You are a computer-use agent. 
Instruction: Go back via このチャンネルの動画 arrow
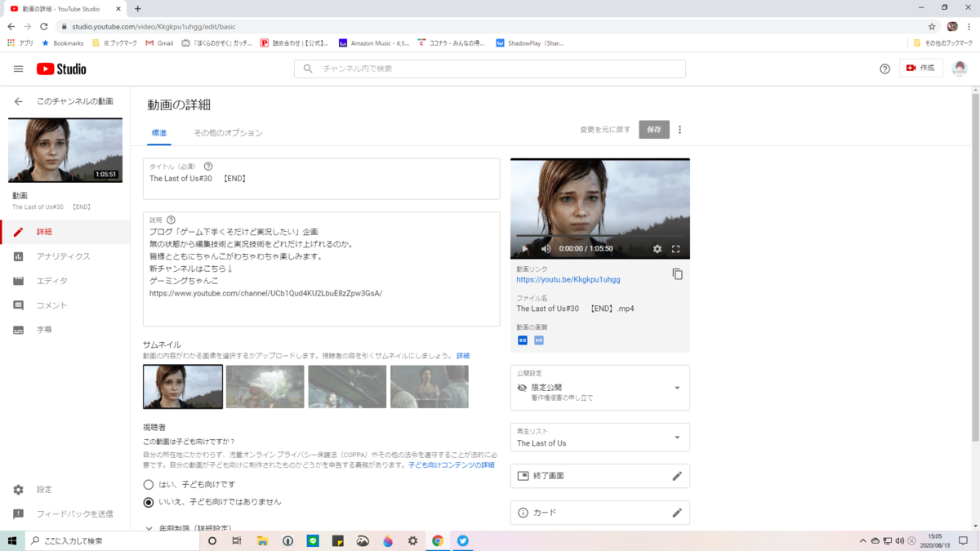pyautogui.click(x=18, y=101)
